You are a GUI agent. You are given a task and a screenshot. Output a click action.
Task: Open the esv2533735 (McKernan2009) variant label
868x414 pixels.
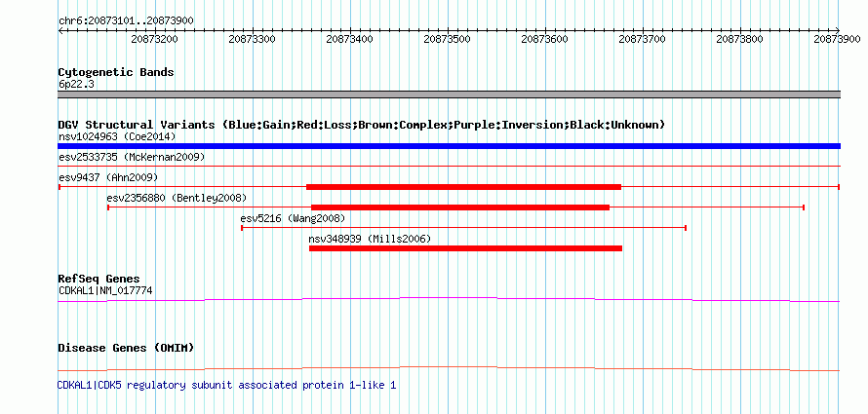point(132,157)
